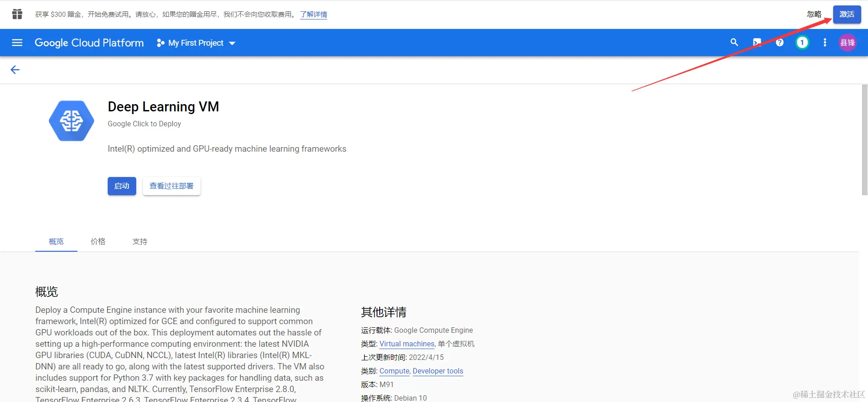Open the user account avatar
This screenshot has width=868, height=402.
(847, 43)
